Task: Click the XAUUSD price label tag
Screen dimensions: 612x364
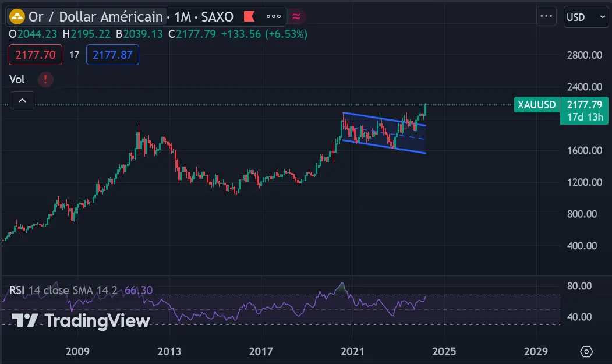Action: (537, 105)
